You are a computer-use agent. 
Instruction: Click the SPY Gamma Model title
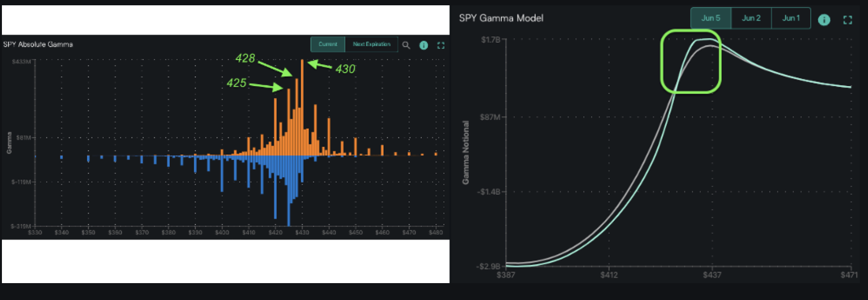click(501, 18)
